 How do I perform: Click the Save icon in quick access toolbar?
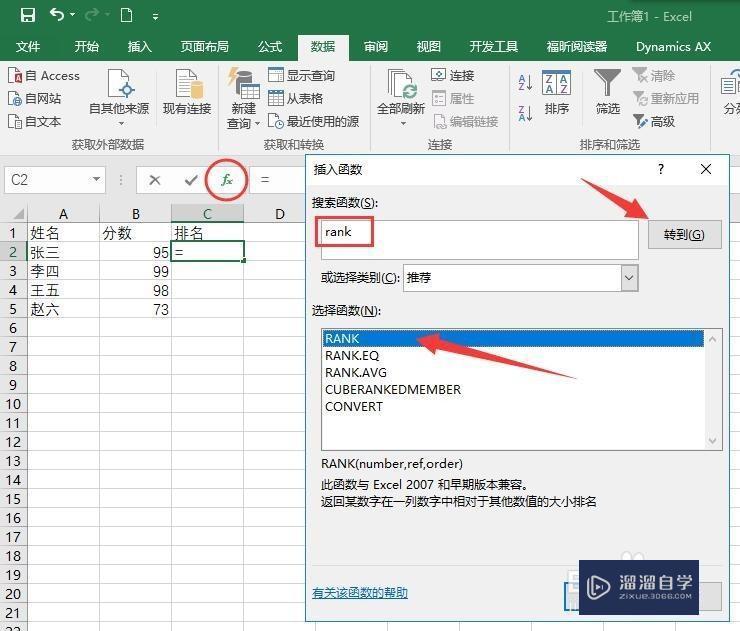tap(28, 15)
